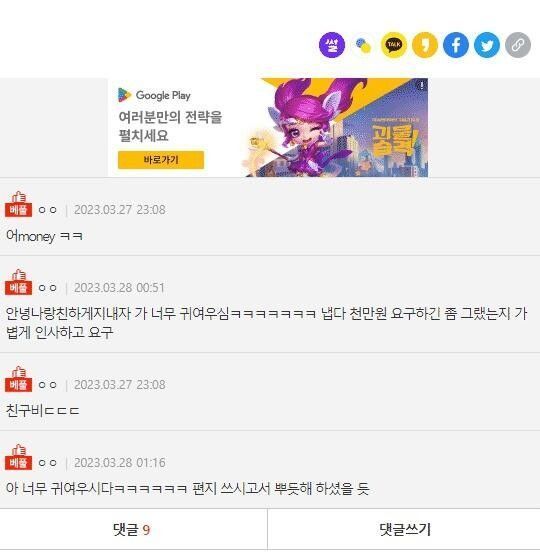540x553 pixels.
Task: Share post on Twitter
Action: pyautogui.click(x=487, y=45)
